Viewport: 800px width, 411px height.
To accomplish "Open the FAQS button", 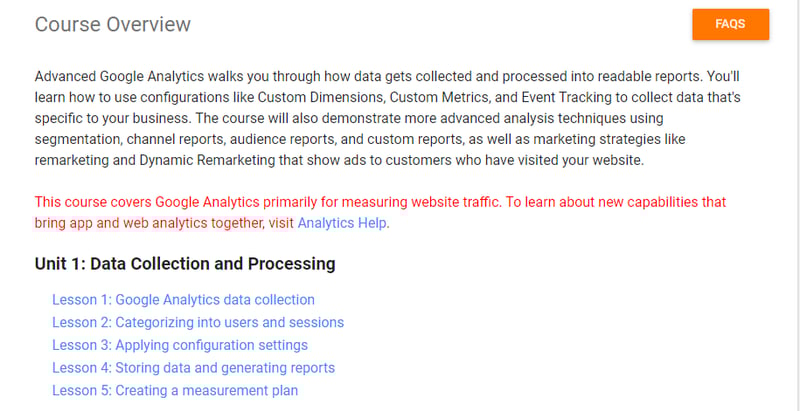I will click(730, 24).
